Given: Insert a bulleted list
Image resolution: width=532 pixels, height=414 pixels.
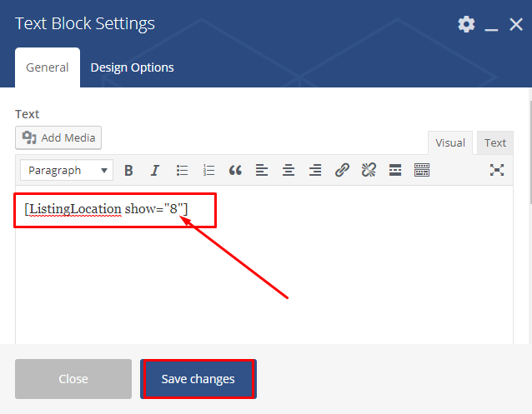Looking at the screenshot, I should pos(182,170).
